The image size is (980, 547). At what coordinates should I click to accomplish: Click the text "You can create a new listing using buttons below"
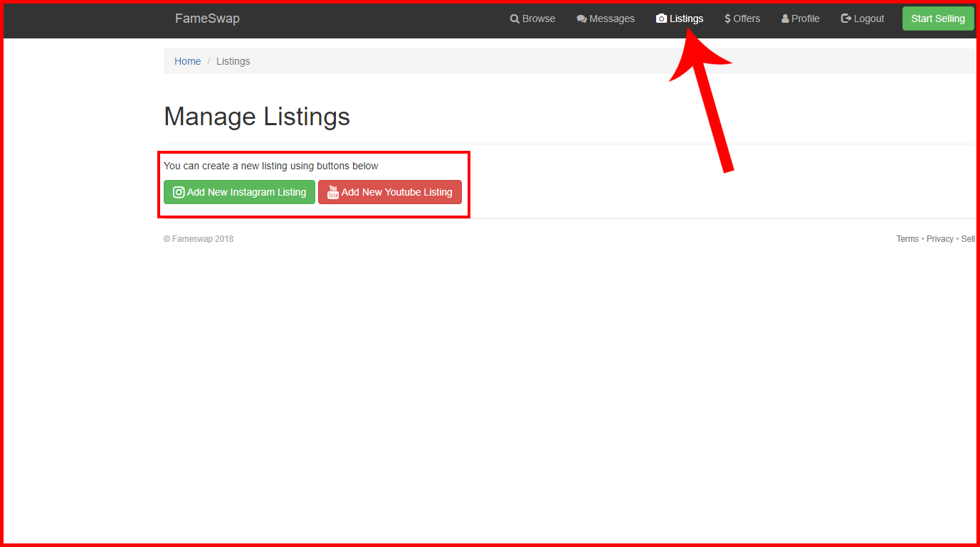(271, 166)
